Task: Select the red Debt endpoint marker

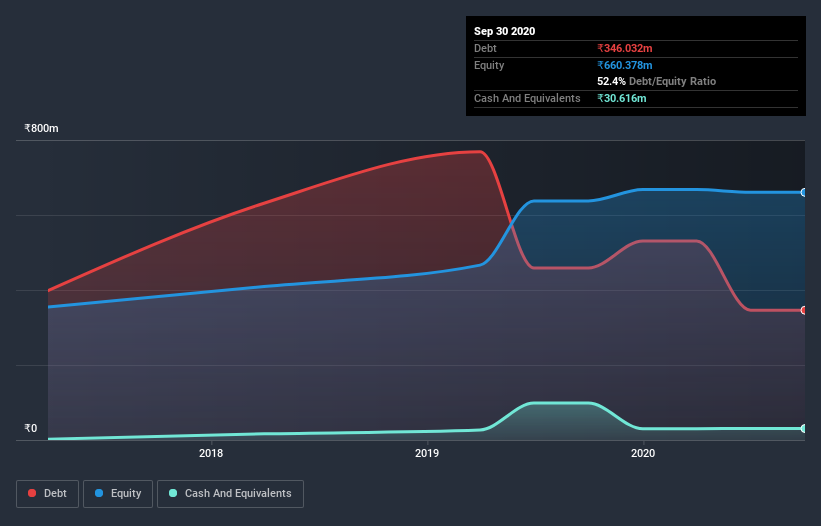Action: (803, 310)
